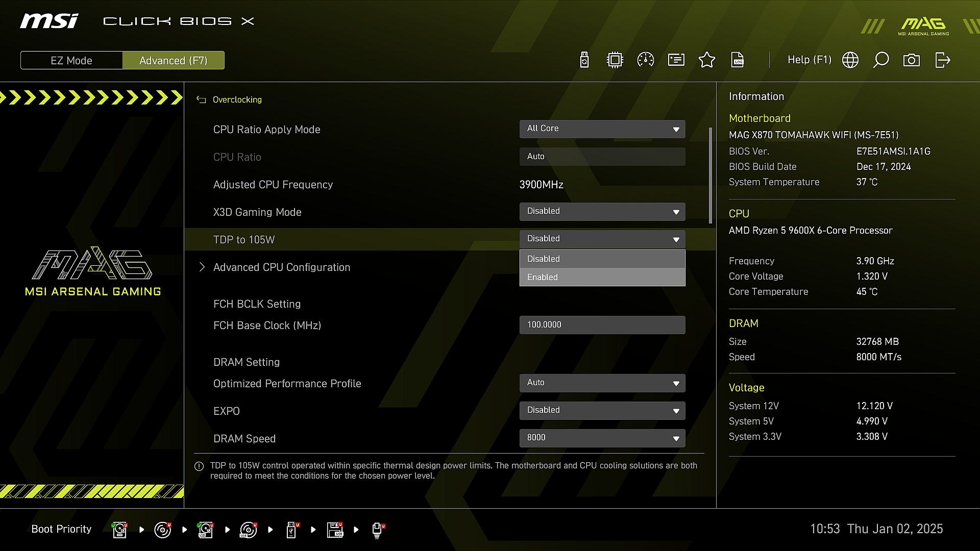The height and width of the screenshot is (551, 980).
Task: Take screenshot with camera icon
Action: 912,60
